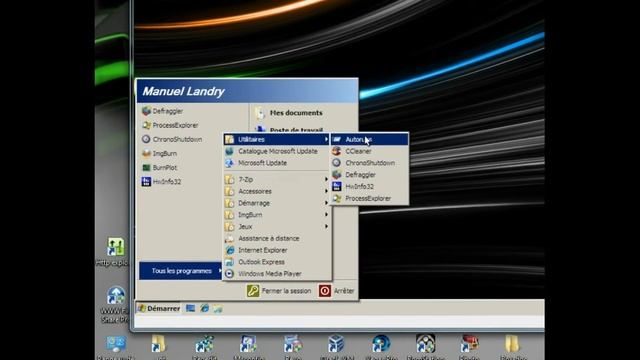The image size is (640, 360).
Task: Click the Manuel Landry user name header
Action: (x=183, y=91)
